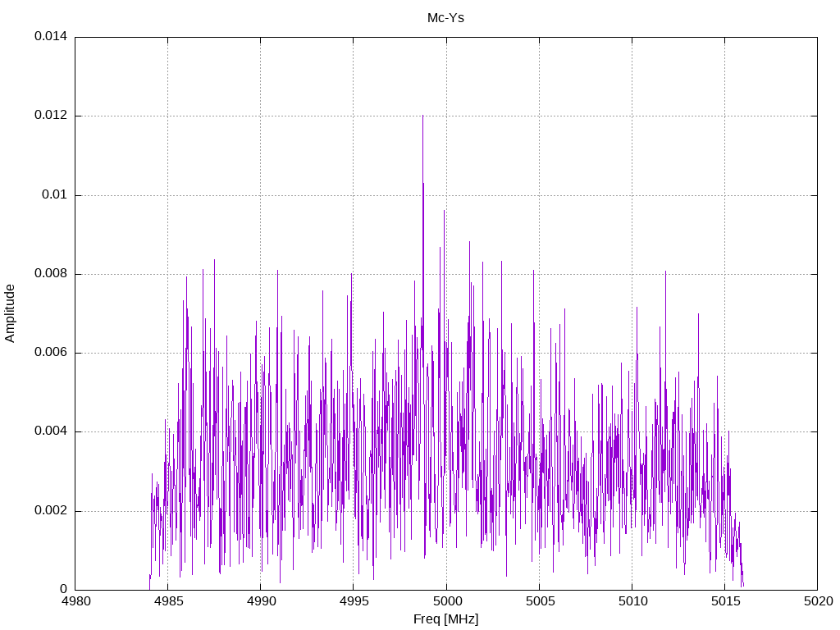Click the 5015 x-axis tick label
This screenshot has width=840, height=630.
pos(725,601)
